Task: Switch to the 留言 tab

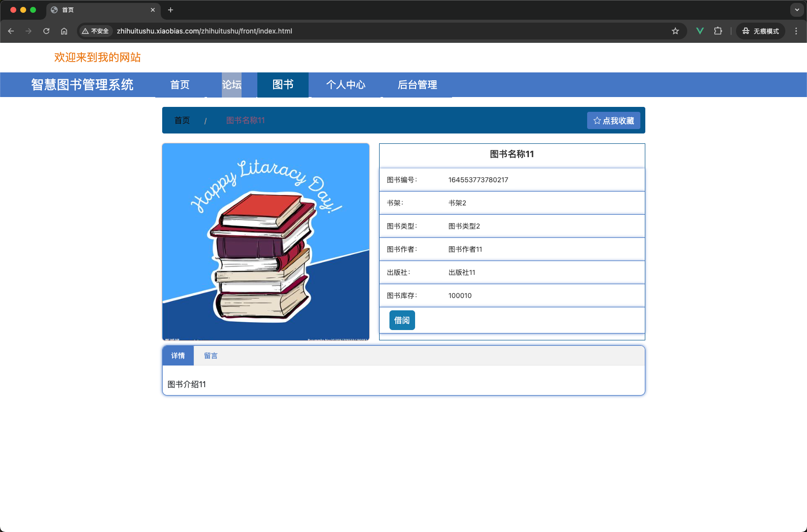Action: tap(211, 356)
